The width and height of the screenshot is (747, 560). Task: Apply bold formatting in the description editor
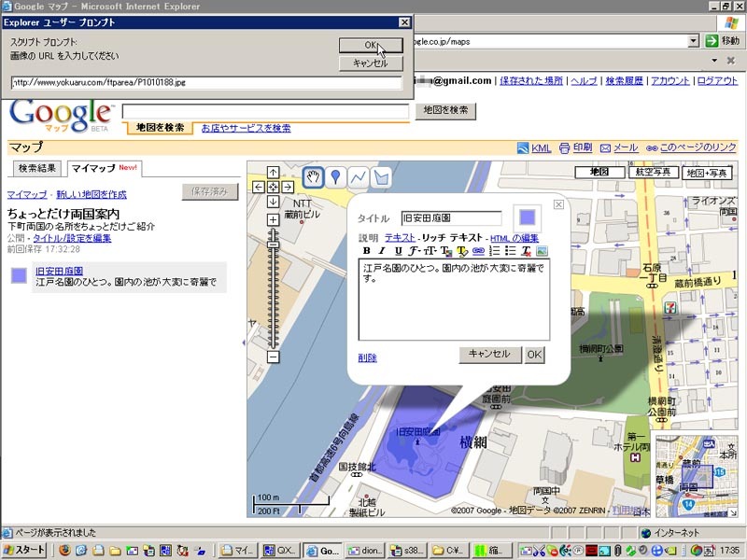point(366,250)
